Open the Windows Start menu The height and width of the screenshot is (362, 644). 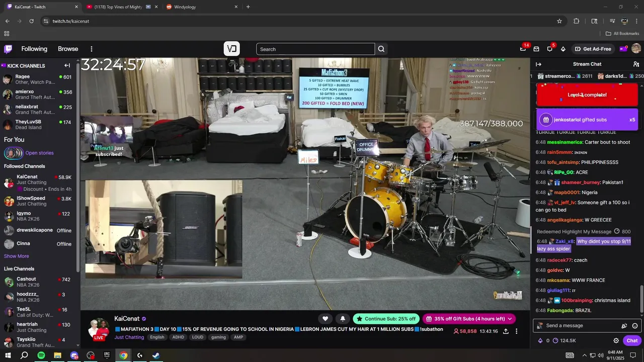tap(8, 355)
